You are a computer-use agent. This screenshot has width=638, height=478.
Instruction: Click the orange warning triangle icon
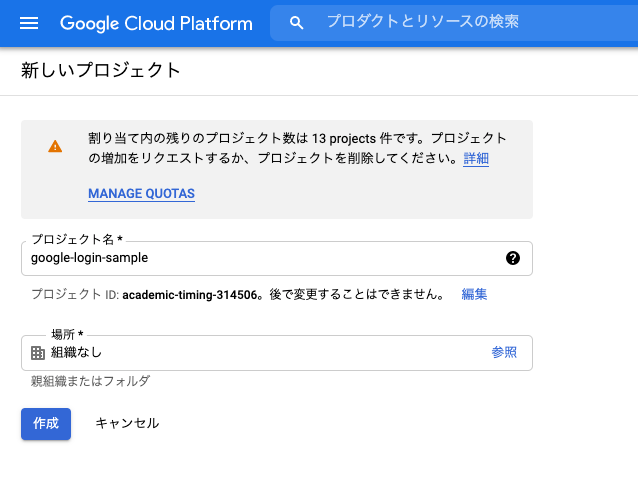[x=55, y=146]
